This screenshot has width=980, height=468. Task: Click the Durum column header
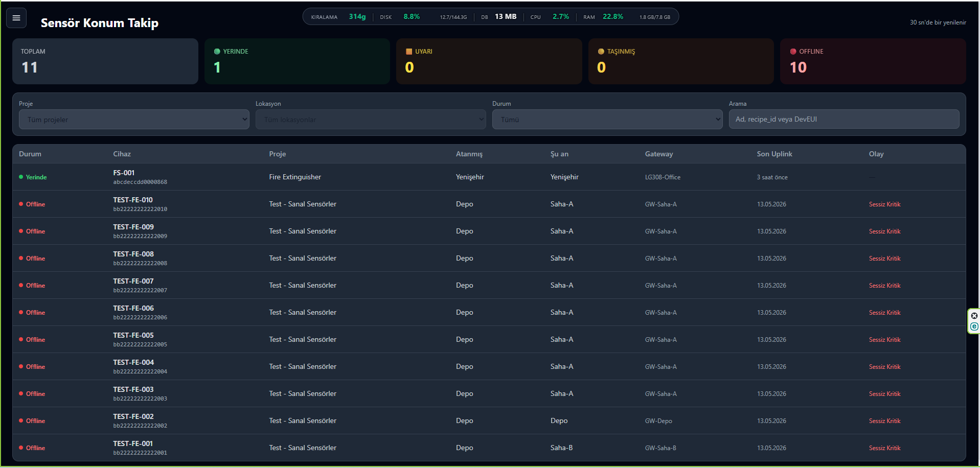[x=30, y=154]
